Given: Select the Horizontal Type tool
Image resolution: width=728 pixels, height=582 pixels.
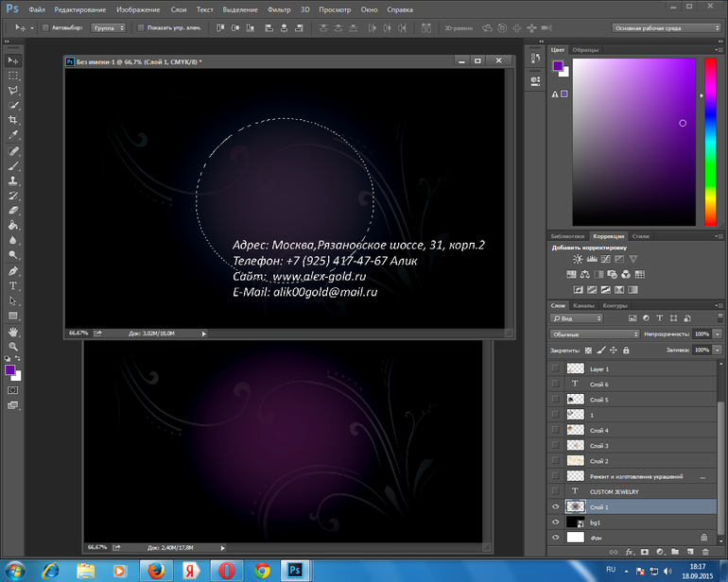Looking at the screenshot, I should click(13, 285).
